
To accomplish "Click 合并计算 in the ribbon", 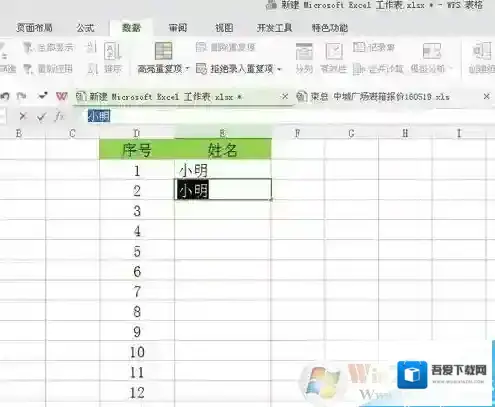I will (x=378, y=69).
